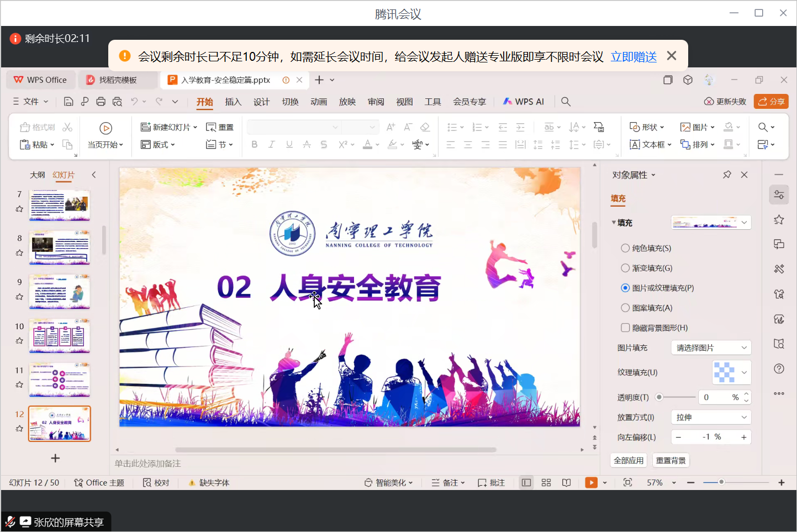Adjust the transparency slider handle
Image resolution: width=797 pixels, height=532 pixels.
click(x=659, y=397)
